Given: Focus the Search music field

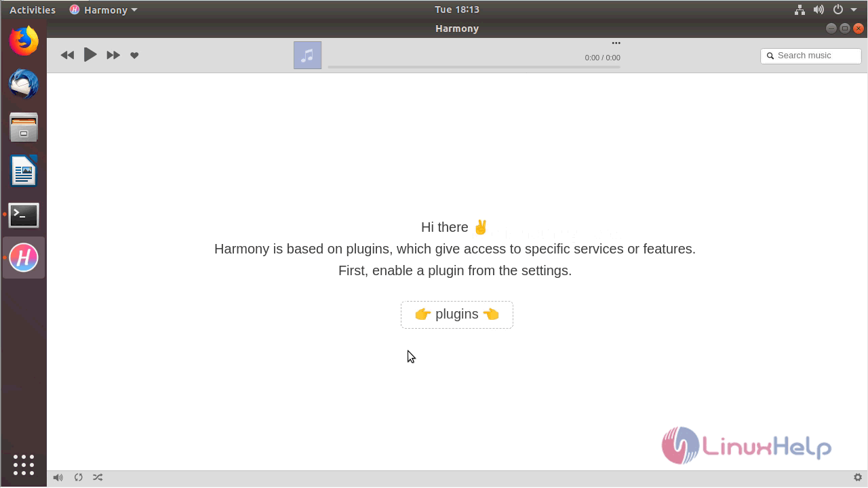Looking at the screenshot, I should coord(811,56).
